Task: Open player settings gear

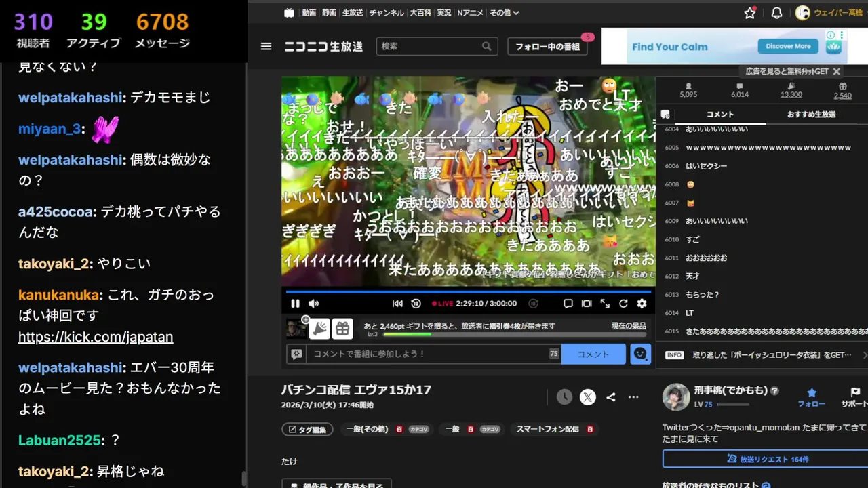Action: tap(642, 304)
